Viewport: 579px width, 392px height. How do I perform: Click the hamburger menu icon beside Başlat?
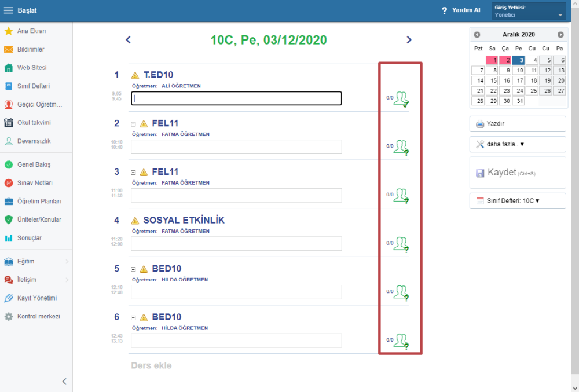(9, 10)
